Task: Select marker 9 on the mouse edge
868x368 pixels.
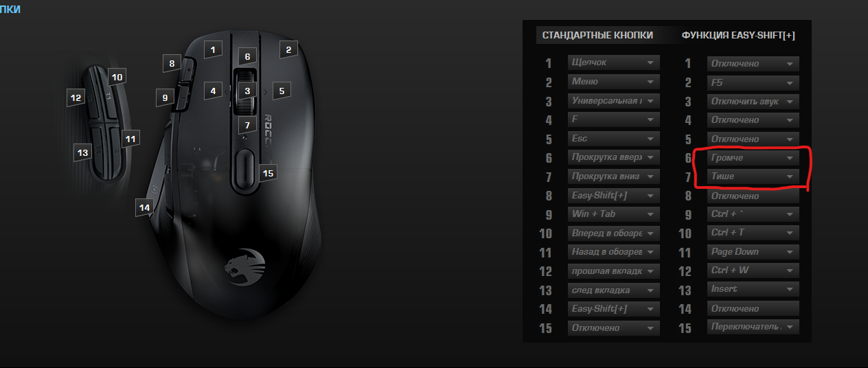Action: click(165, 98)
